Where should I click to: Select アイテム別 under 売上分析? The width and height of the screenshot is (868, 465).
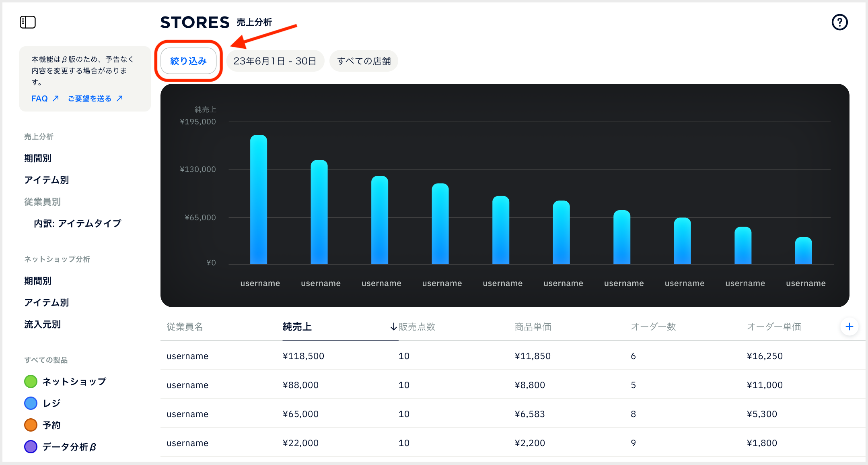click(47, 180)
